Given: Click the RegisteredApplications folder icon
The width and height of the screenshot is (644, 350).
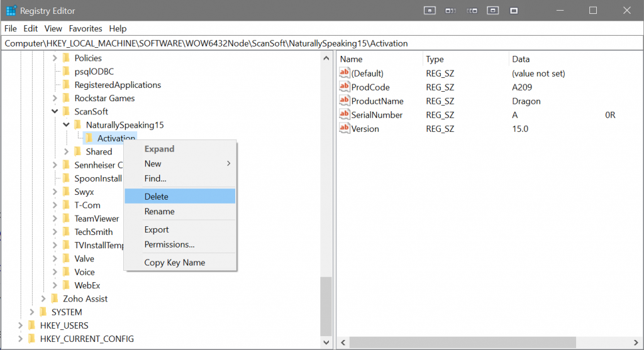Looking at the screenshot, I should (66, 85).
